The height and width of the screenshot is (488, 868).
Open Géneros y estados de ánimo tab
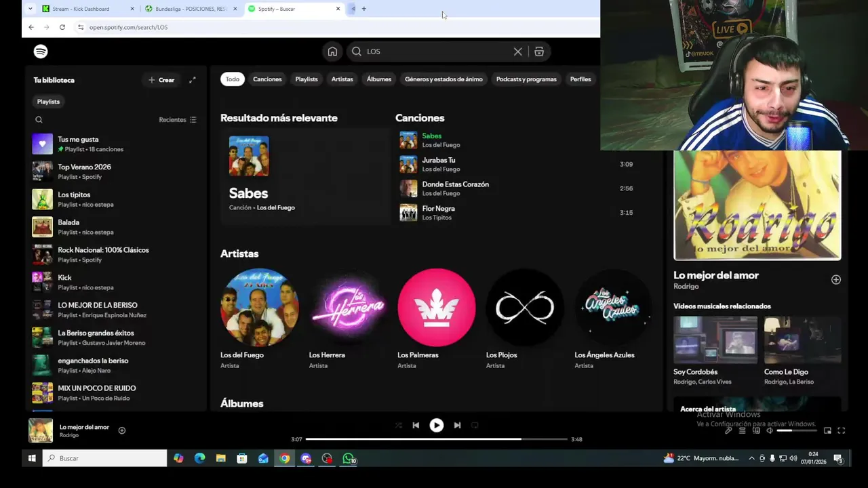(443, 79)
